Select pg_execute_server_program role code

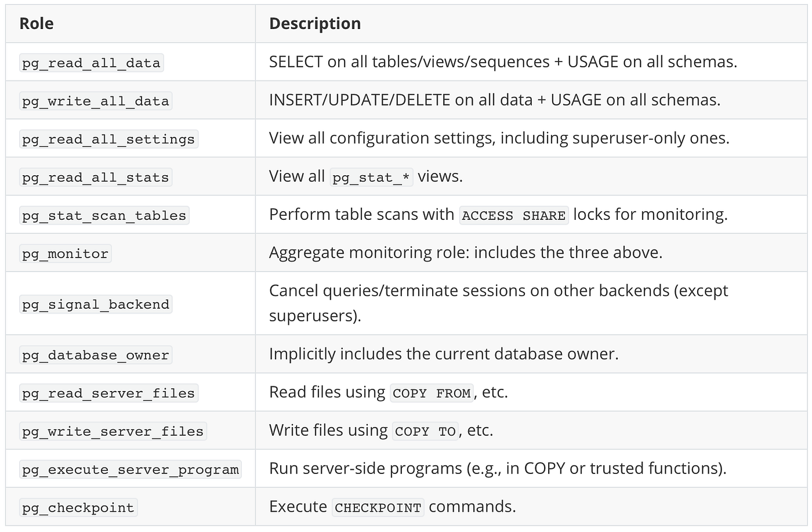[130, 470]
